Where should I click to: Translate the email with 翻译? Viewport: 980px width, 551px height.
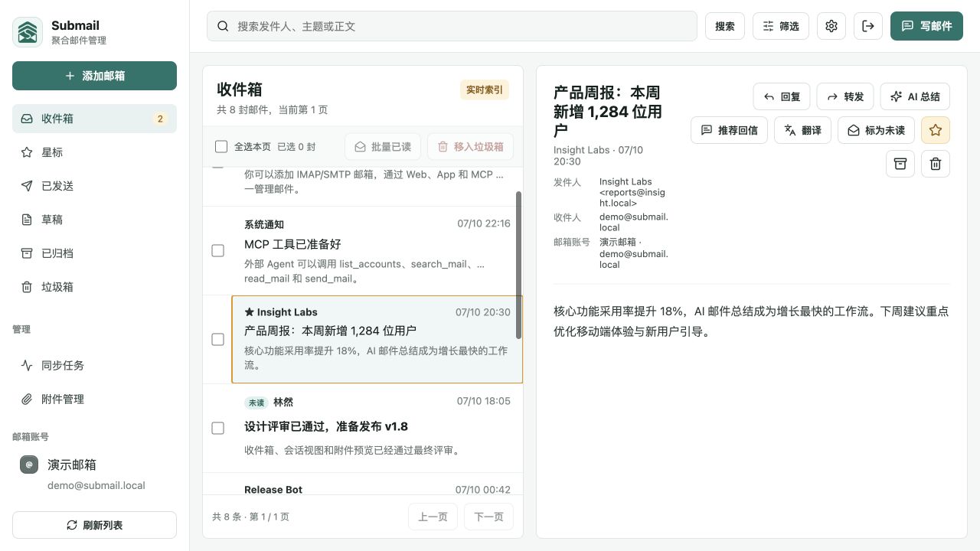click(802, 130)
